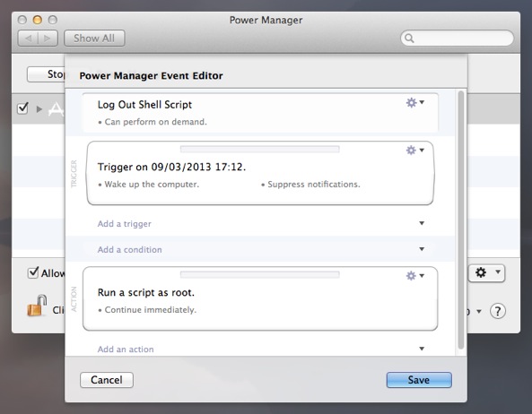Click the Cancel button

107,380
